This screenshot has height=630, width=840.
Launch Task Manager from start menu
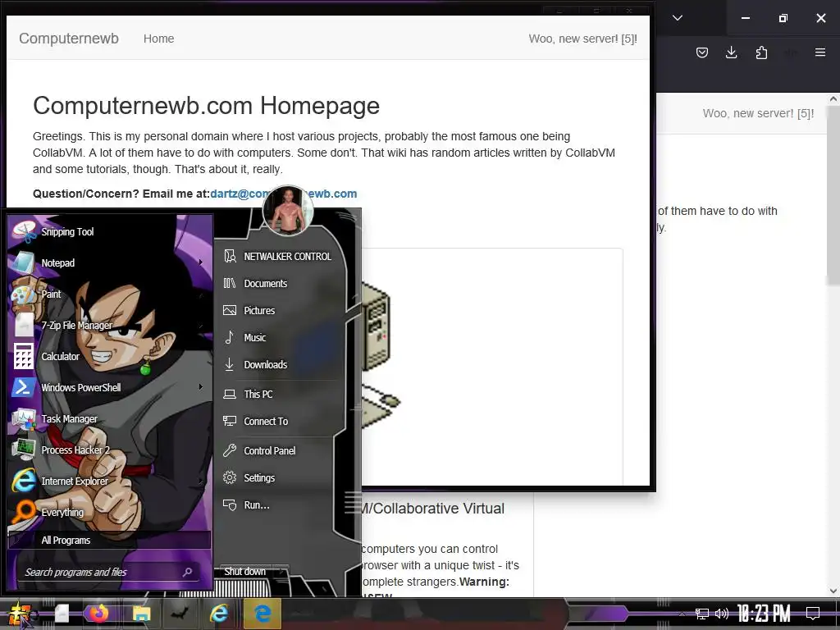(x=110, y=419)
